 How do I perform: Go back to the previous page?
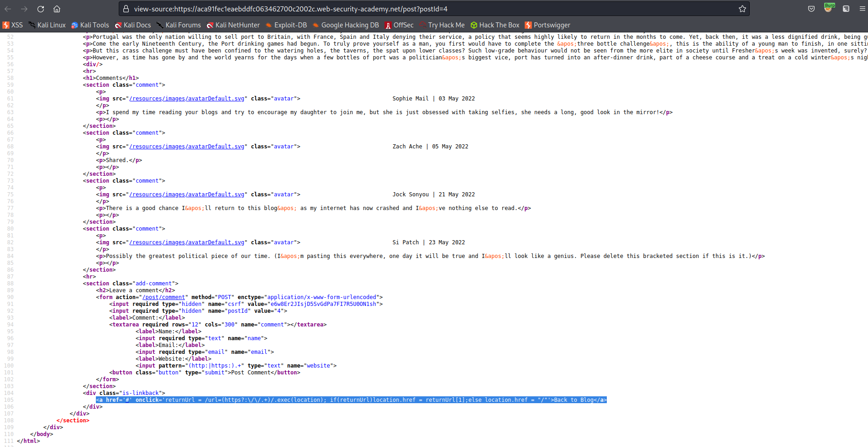8,9
